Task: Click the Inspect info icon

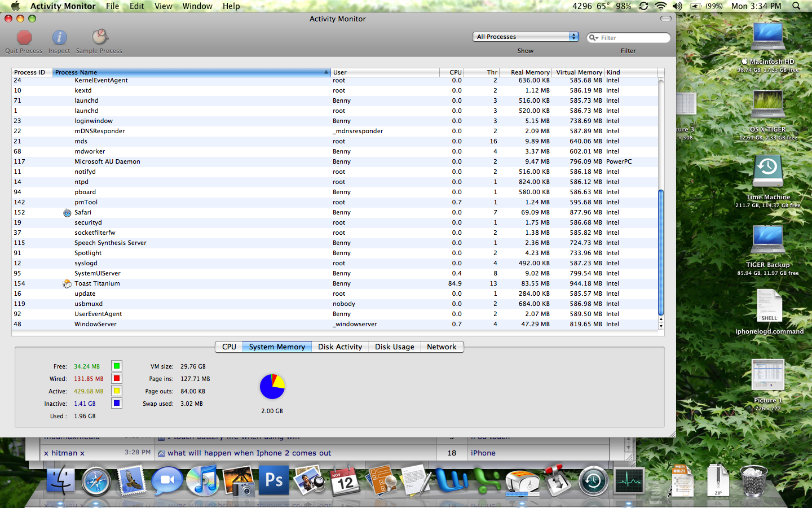Action: 59,37
